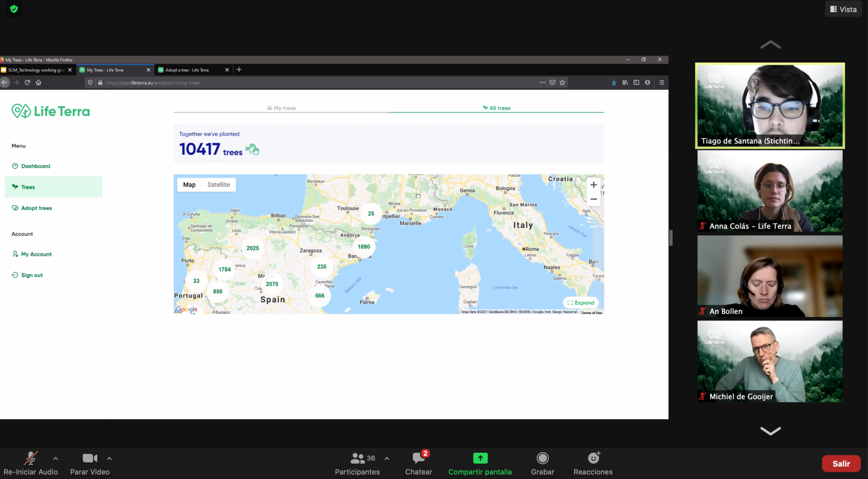Expand the map to fullscreen
868x479 pixels.
581,303
